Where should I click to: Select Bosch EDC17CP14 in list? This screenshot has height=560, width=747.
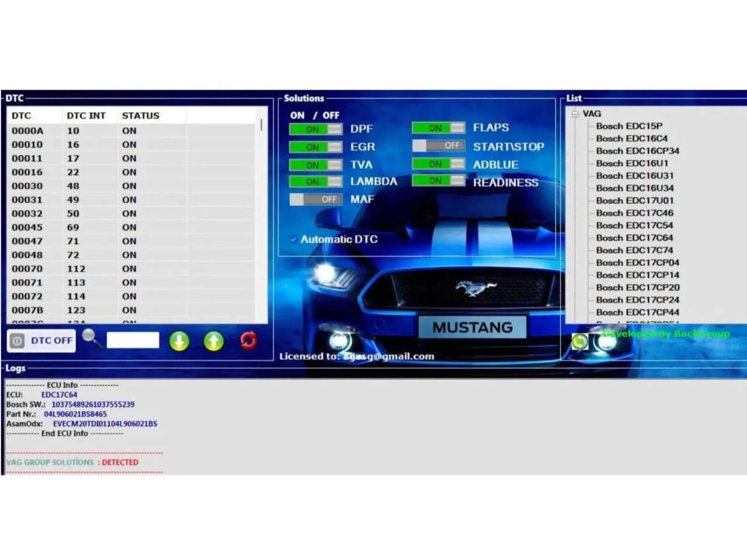tap(637, 275)
